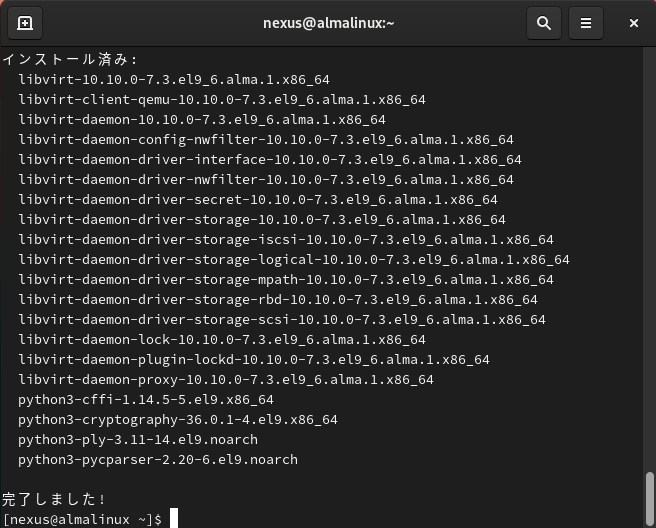The height and width of the screenshot is (528, 656).
Task: Click the インストール済み heading text
Action: click(70, 59)
